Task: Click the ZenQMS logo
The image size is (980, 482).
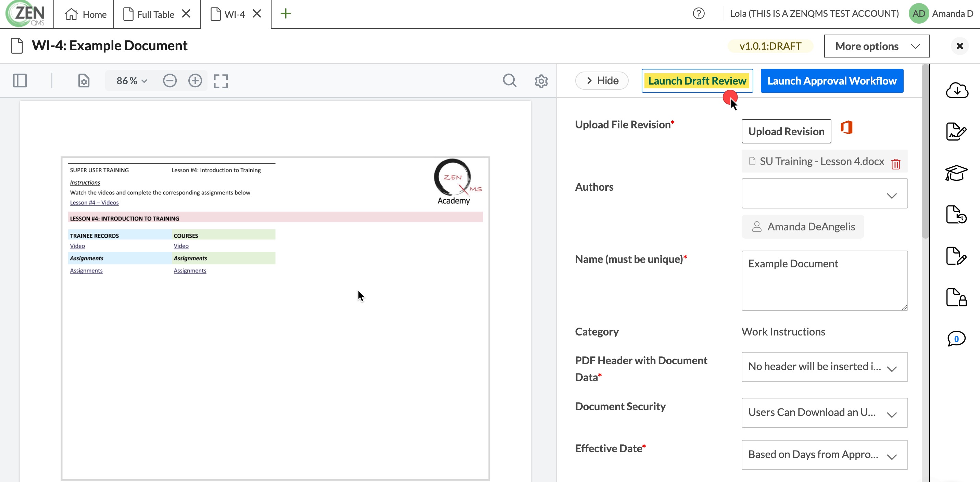Action: coord(26,14)
